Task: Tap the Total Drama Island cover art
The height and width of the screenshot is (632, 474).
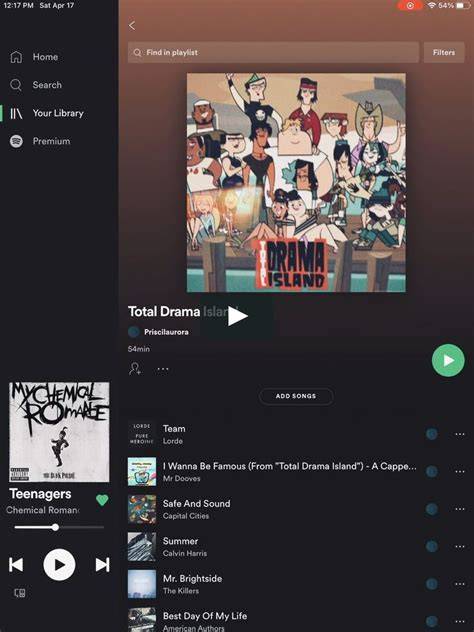Action: [296, 183]
